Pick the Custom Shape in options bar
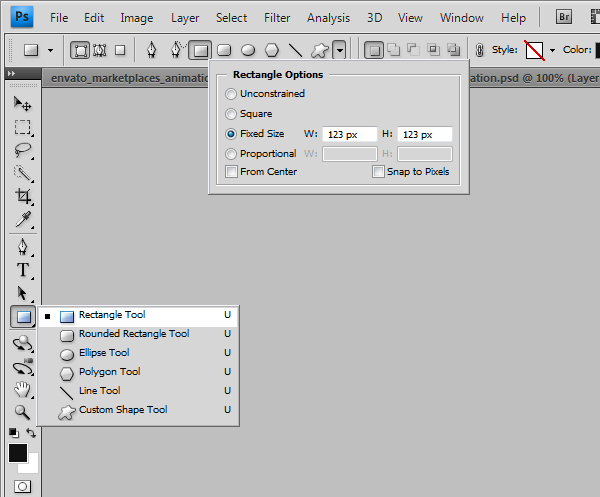The image size is (600, 497). click(x=320, y=50)
